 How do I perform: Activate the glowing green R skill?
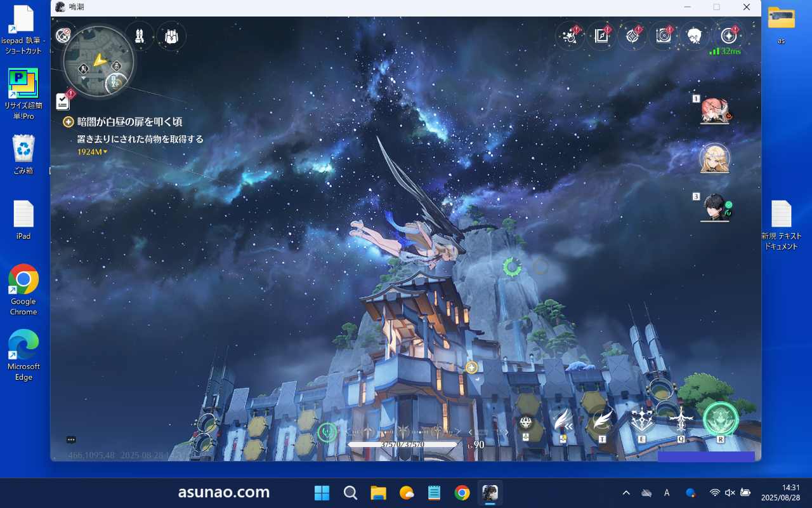721,420
